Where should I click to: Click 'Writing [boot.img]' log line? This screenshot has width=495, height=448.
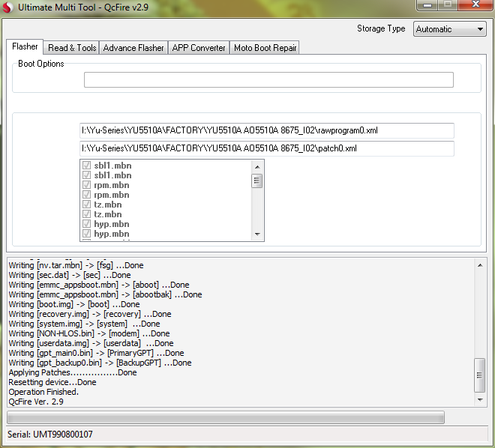pos(74,304)
